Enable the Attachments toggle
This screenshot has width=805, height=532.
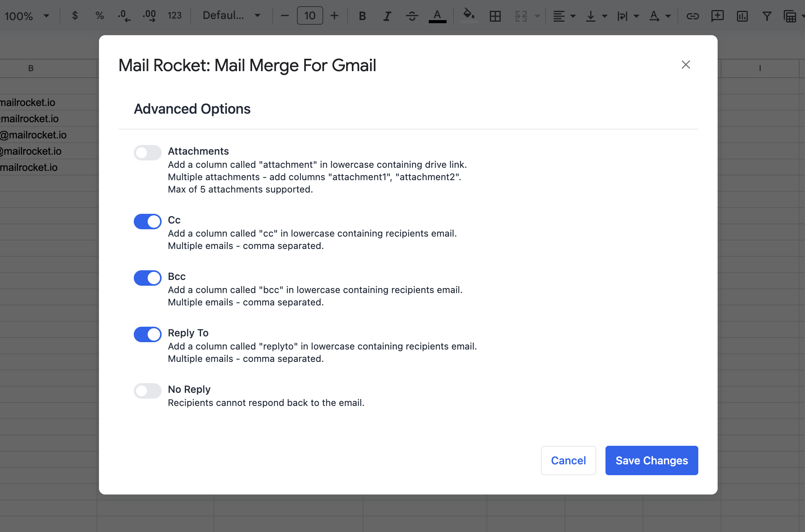pyautogui.click(x=147, y=153)
